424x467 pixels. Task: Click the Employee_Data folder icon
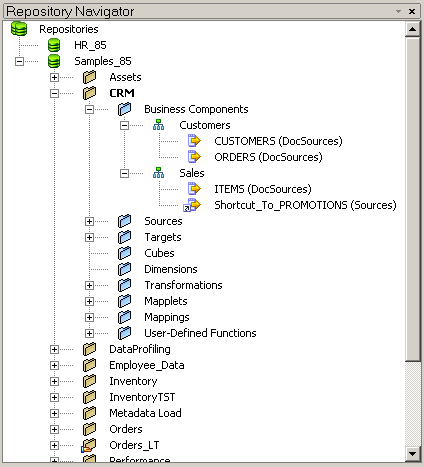(89, 365)
